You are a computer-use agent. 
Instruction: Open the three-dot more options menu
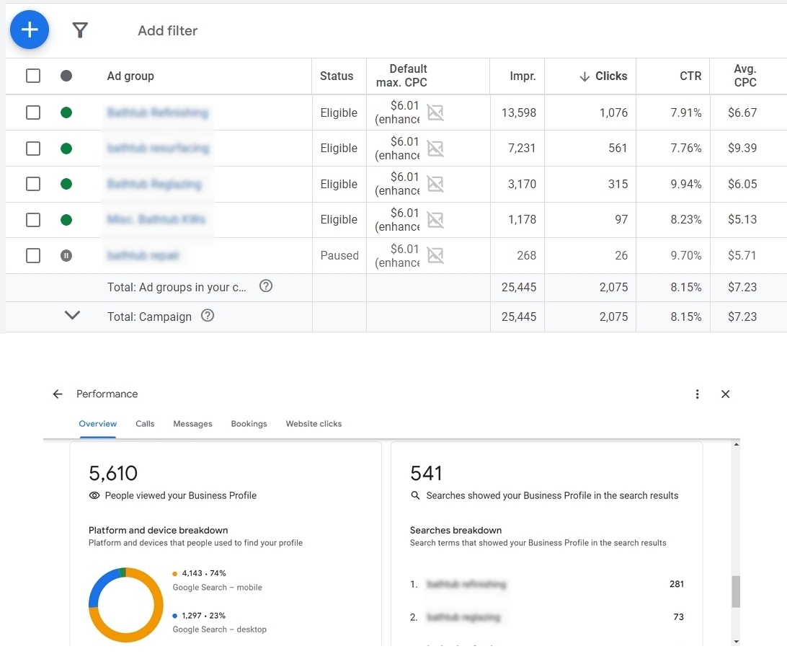697,394
